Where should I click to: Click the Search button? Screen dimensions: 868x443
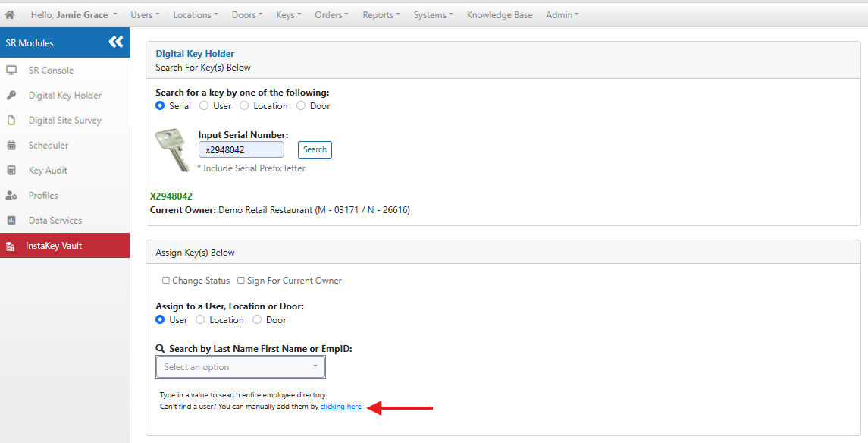coord(315,149)
